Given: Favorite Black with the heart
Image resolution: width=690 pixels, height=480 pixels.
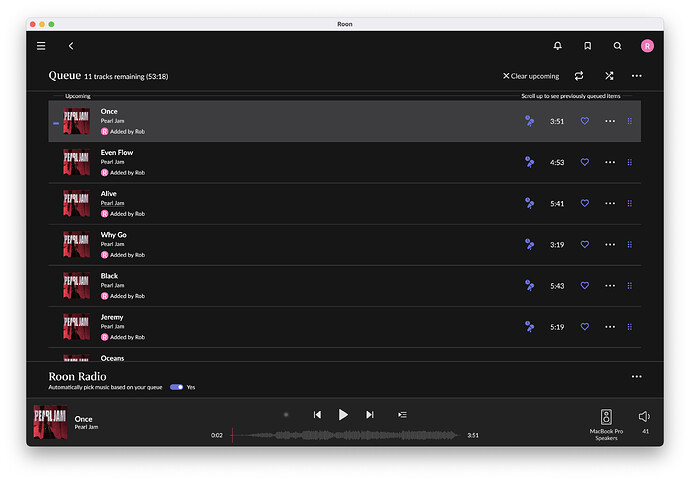Looking at the screenshot, I should point(584,285).
